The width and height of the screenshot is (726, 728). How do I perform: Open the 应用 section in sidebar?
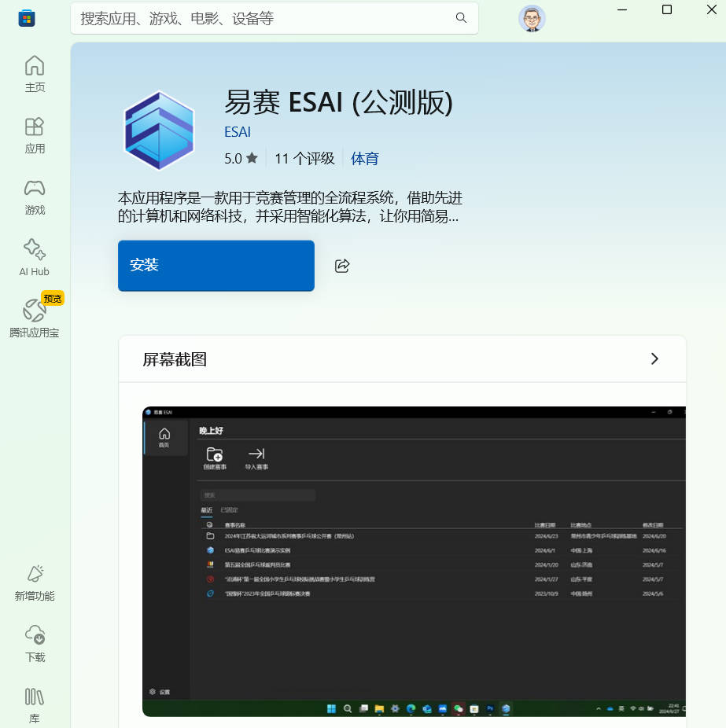[x=35, y=135]
